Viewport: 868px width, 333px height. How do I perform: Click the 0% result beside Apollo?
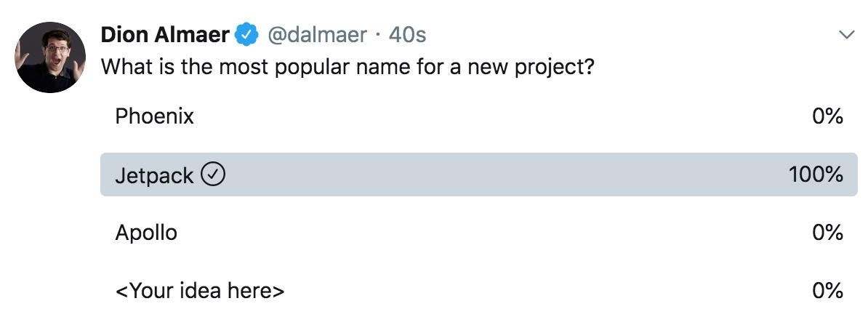[x=827, y=233]
